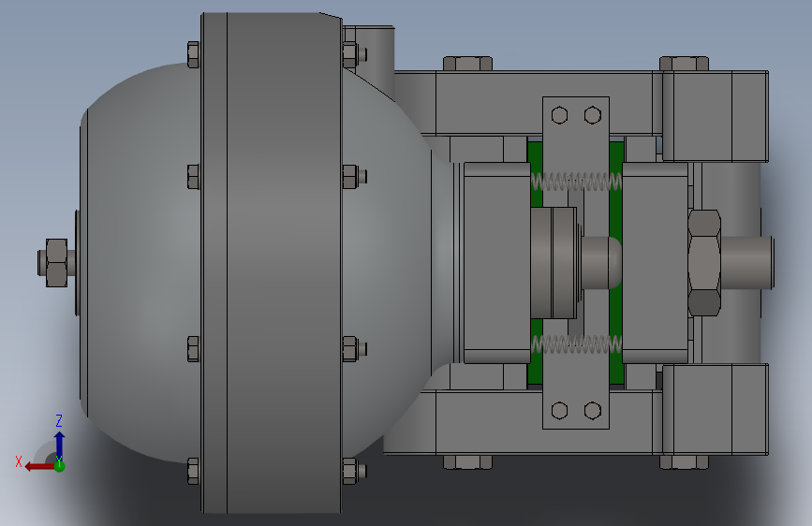Viewport: 812px width, 526px height.
Task: Select the bottommost flange bolt on the drum's left side
Action: click(194, 471)
